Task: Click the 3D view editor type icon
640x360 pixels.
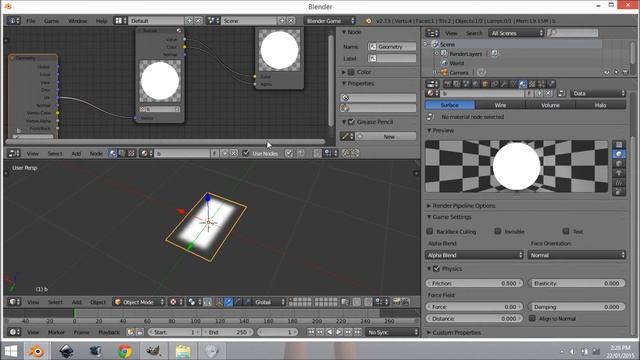Action: [x=14, y=302]
